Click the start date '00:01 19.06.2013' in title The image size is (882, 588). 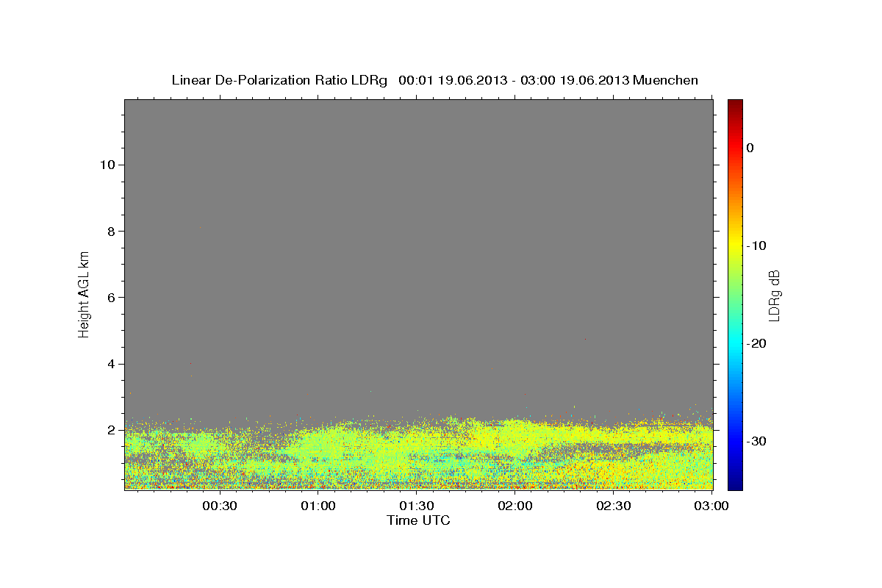(452, 80)
